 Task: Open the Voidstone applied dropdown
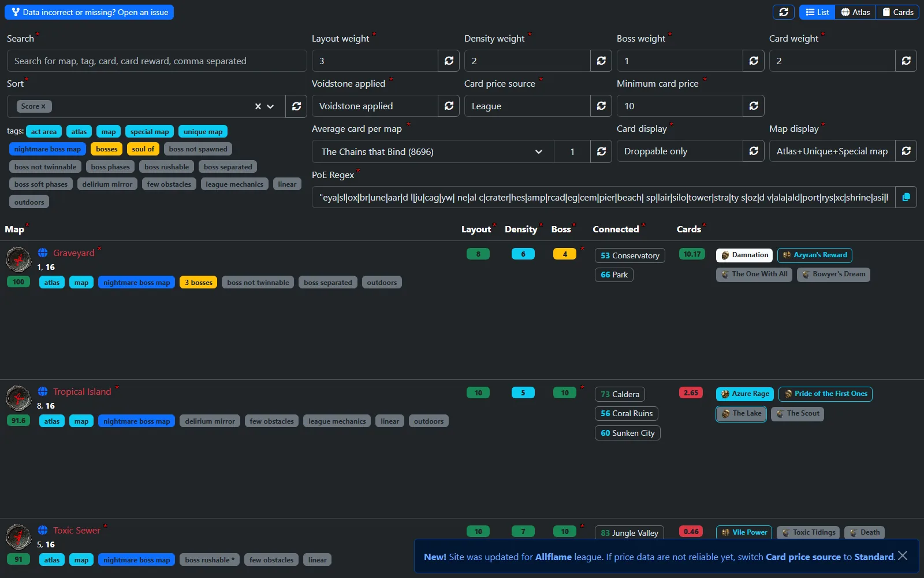coord(375,106)
